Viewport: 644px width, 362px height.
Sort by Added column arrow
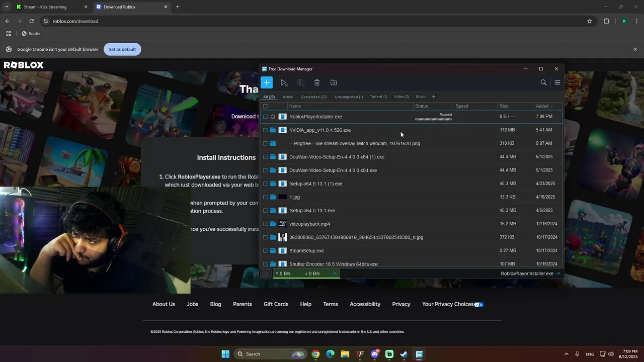pyautogui.click(x=552, y=106)
